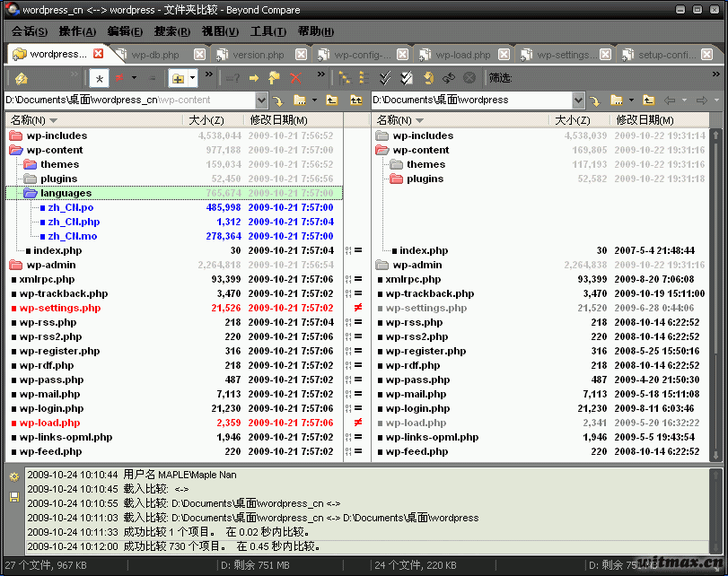Click the '=?' compare contents icon
The image size is (728, 576).
pyautogui.click(x=232, y=78)
